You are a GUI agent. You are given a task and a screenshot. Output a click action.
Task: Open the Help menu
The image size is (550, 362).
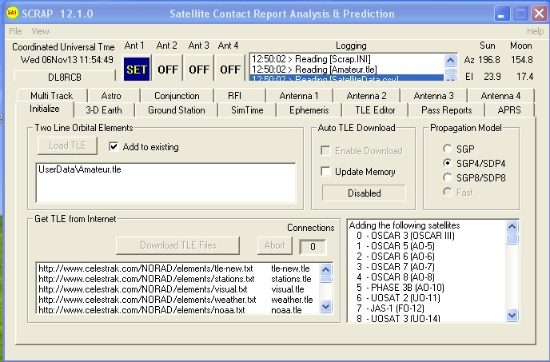(x=535, y=31)
